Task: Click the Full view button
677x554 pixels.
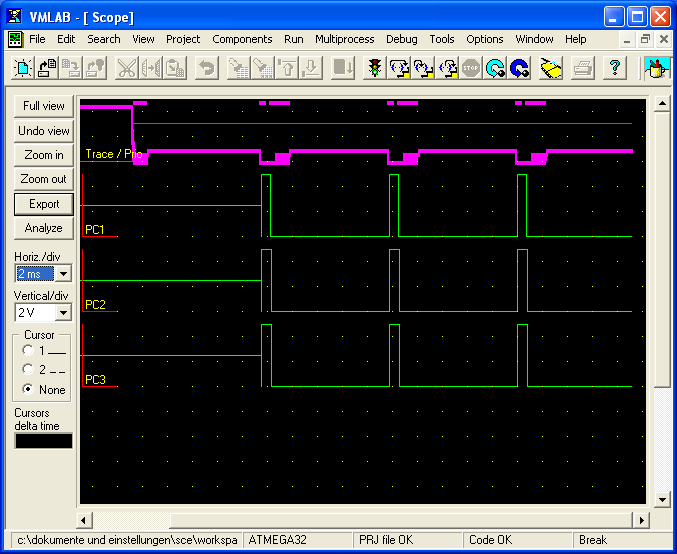Action: click(x=44, y=106)
